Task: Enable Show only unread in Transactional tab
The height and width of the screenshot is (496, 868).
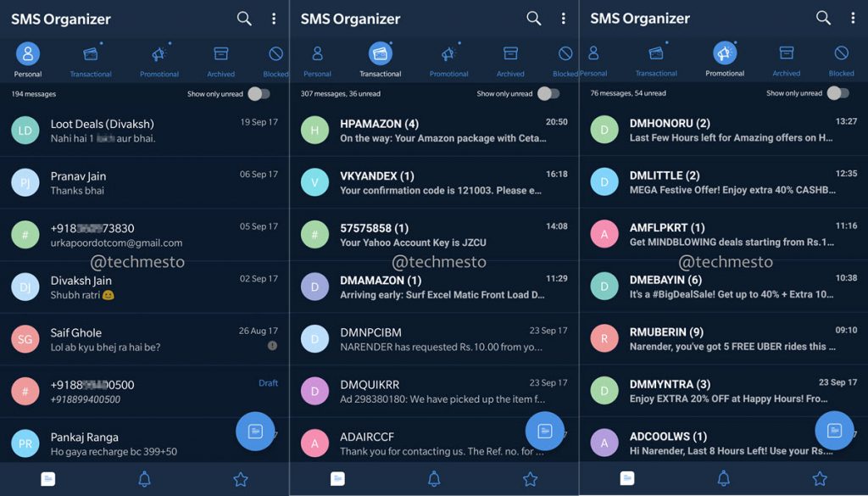Action: pos(548,94)
